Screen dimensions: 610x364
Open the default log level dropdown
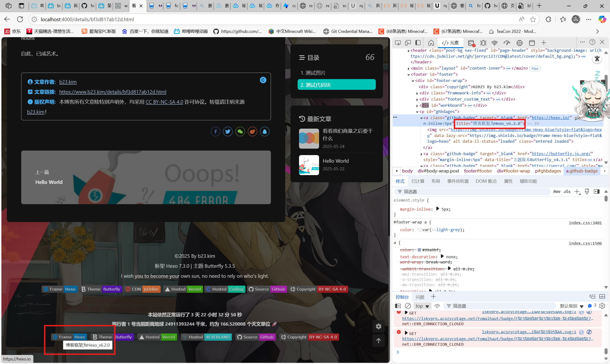(x=571, y=306)
